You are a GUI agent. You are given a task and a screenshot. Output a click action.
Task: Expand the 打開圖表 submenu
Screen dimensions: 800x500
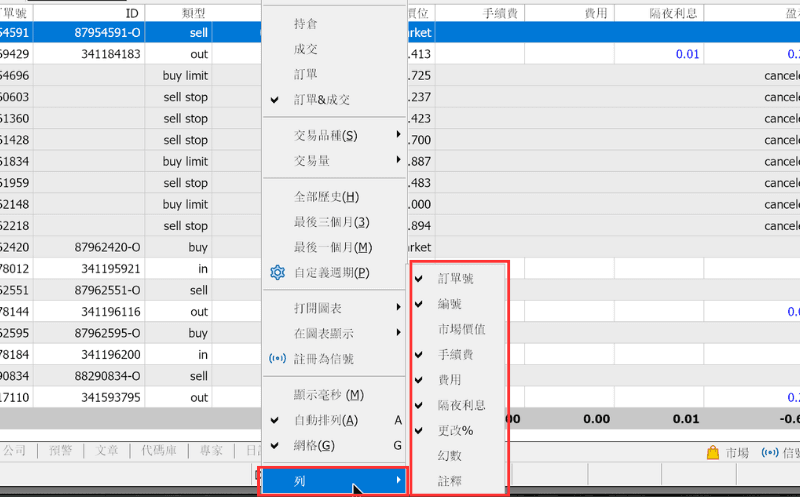(x=333, y=308)
